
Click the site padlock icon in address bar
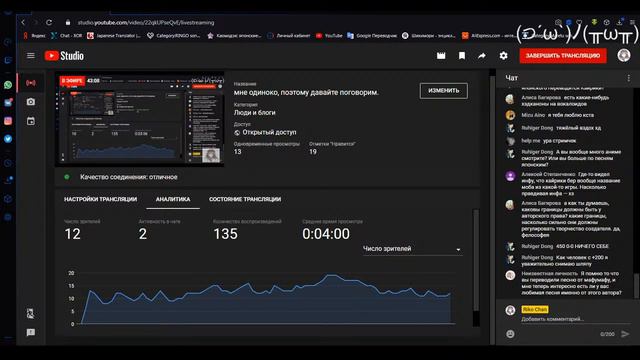coord(68,22)
